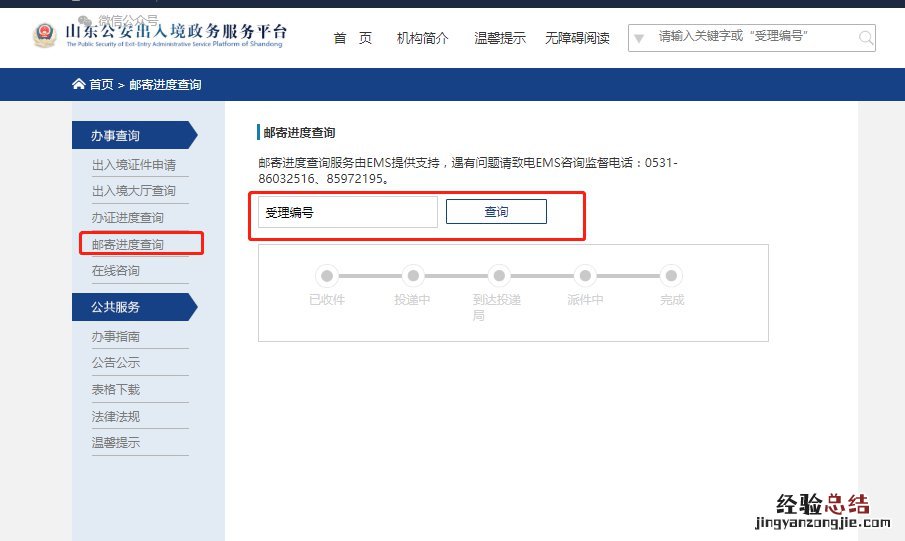Click 首页 breadcrumb link
This screenshot has height=541, width=905.
click(101, 85)
